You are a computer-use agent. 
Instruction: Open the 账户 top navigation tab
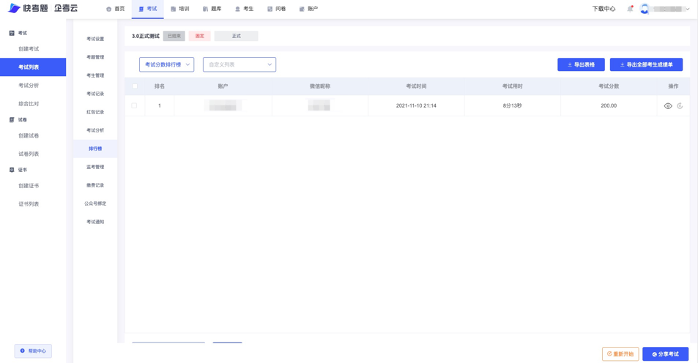point(308,9)
